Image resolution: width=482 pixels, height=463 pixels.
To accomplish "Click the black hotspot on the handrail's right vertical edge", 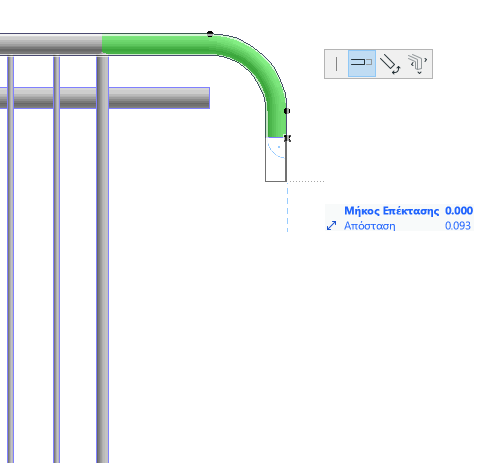I will point(287,111).
